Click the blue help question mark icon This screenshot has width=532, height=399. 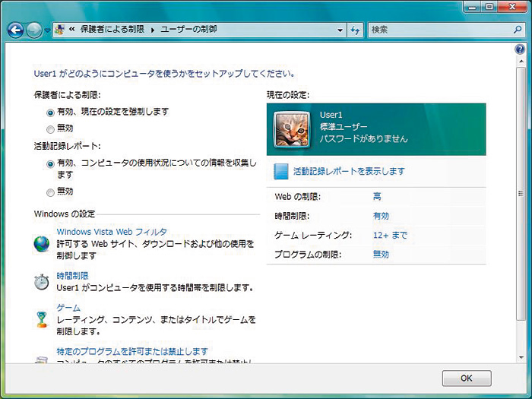[518, 49]
